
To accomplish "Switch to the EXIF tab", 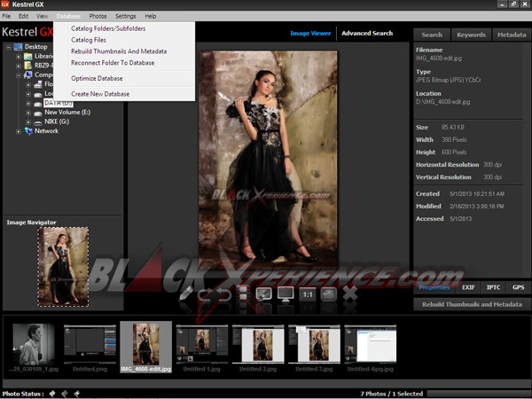I will tap(468, 287).
